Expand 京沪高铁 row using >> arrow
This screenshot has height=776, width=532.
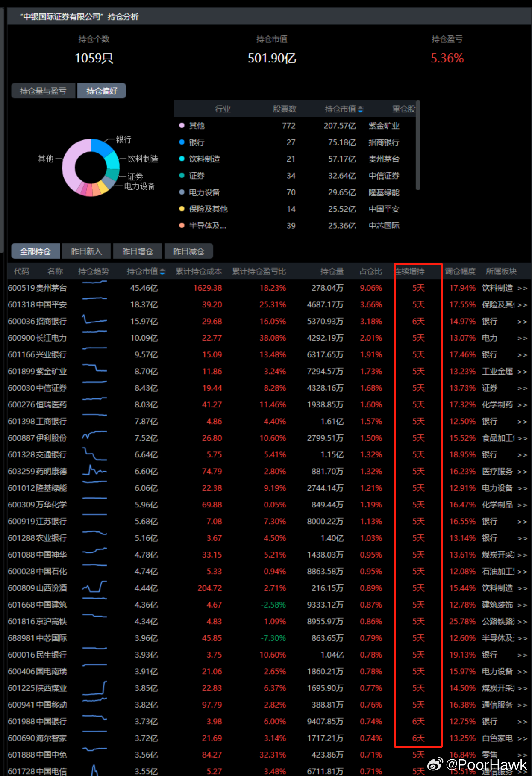pos(522,622)
